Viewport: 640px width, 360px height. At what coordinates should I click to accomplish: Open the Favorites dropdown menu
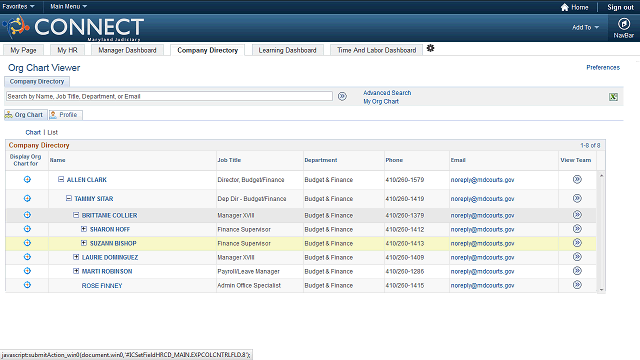point(18,7)
